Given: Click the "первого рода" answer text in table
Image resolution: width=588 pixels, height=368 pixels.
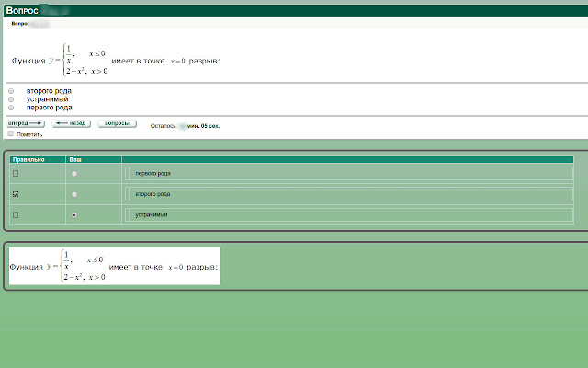Looking at the screenshot, I should (153, 174).
